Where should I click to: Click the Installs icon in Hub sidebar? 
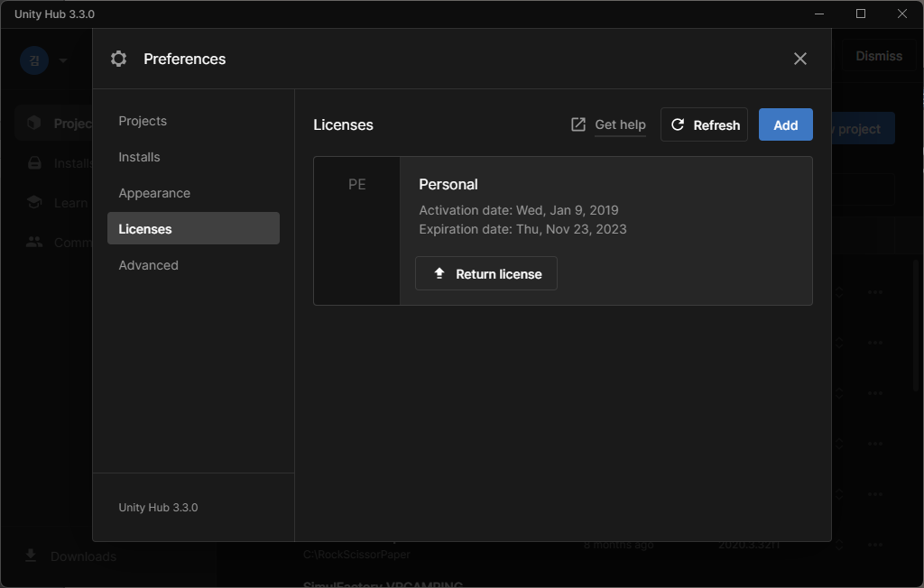point(35,163)
